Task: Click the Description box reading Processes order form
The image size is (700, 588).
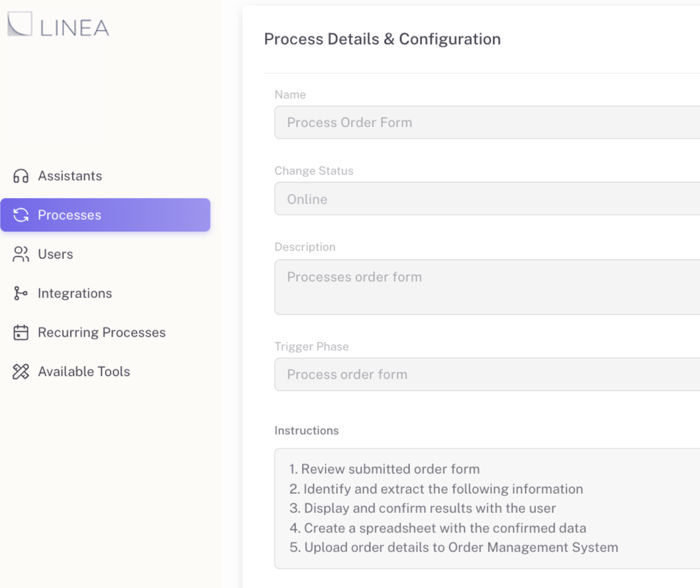Action: 487,287
